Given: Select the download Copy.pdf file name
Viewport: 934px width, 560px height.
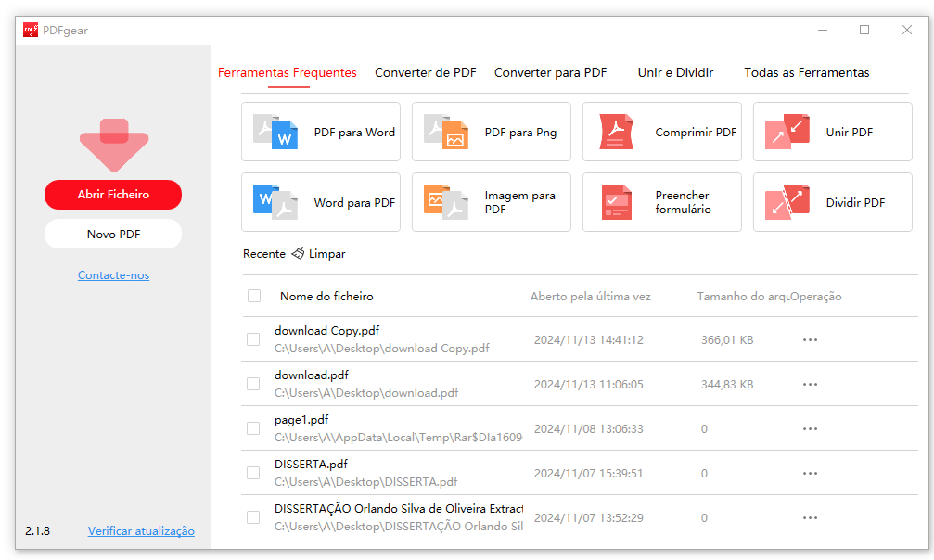Looking at the screenshot, I should pos(326,331).
